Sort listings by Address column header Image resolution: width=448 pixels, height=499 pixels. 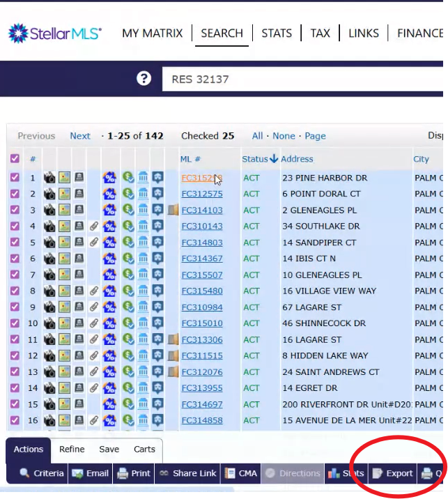(x=297, y=159)
